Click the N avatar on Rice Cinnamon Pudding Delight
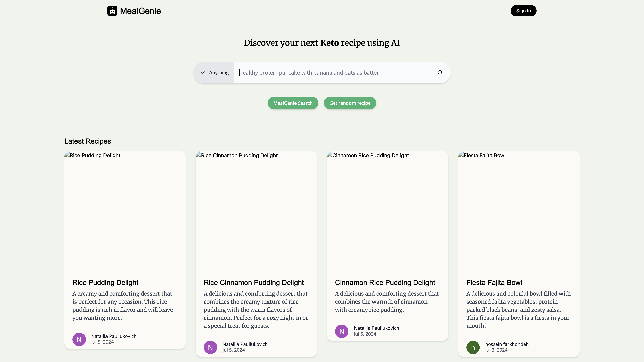This screenshot has height=362, width=644. click(x=210, y=347)
